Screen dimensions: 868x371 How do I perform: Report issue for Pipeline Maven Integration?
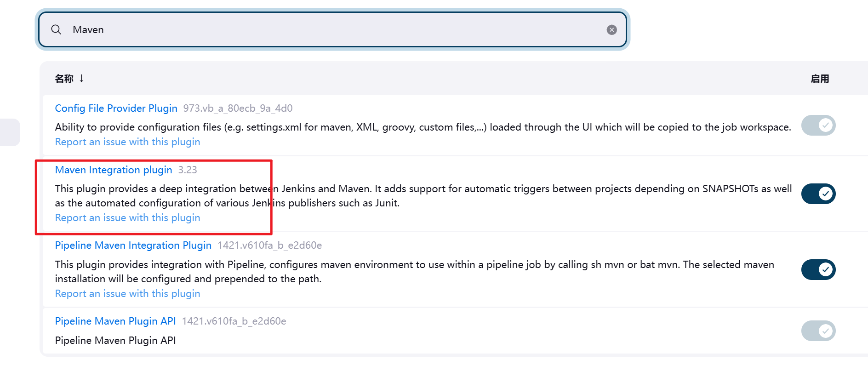point(127,293)
